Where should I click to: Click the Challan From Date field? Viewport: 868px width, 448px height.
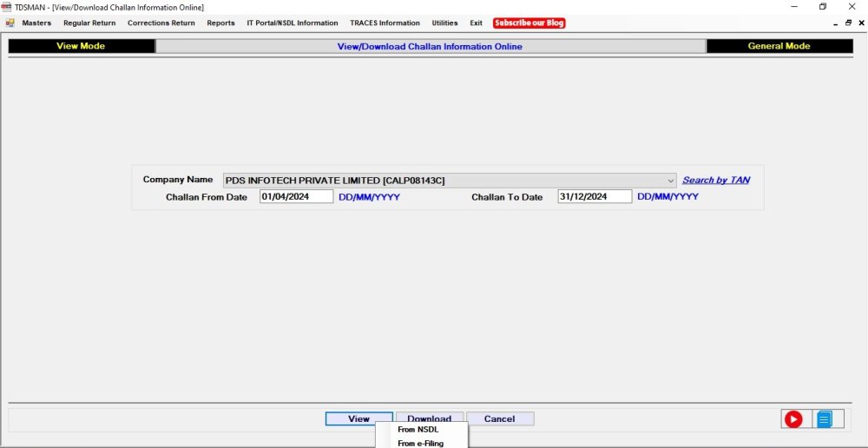click(x=296, y=196)
